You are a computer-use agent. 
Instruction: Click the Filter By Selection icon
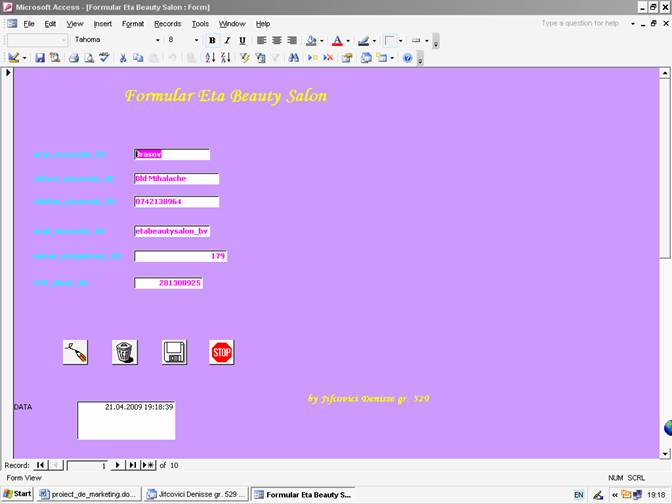tap(245, 57)
